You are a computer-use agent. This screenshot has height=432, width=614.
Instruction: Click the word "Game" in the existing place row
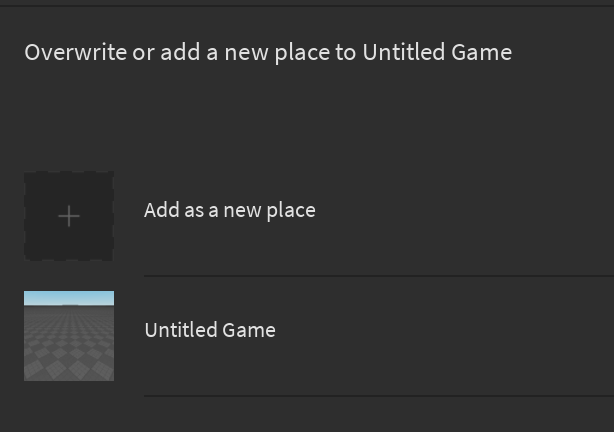[x=250, y=330]
